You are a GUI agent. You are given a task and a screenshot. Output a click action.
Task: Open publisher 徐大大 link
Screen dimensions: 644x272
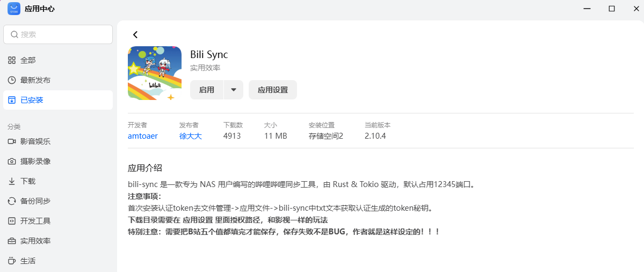191,136
